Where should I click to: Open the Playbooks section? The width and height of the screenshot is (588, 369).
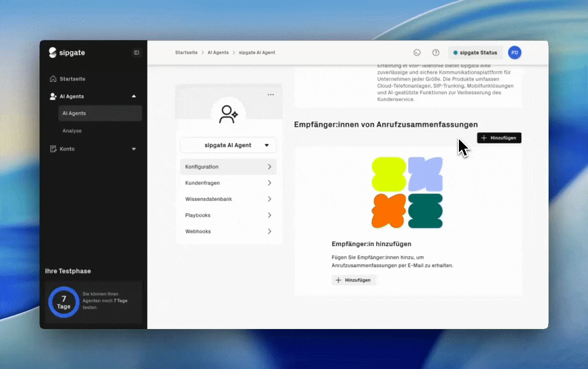click(x=228, y=215)
